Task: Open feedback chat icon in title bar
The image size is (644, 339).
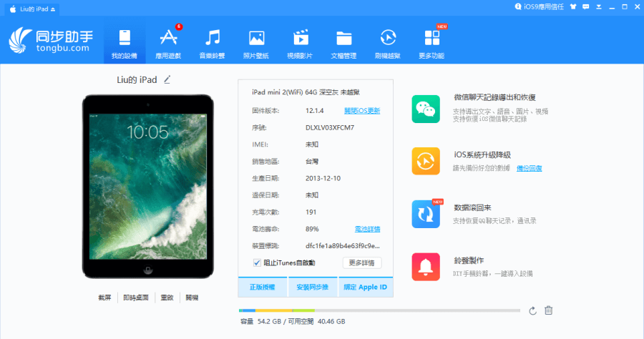Action: (x=586, y=7)
